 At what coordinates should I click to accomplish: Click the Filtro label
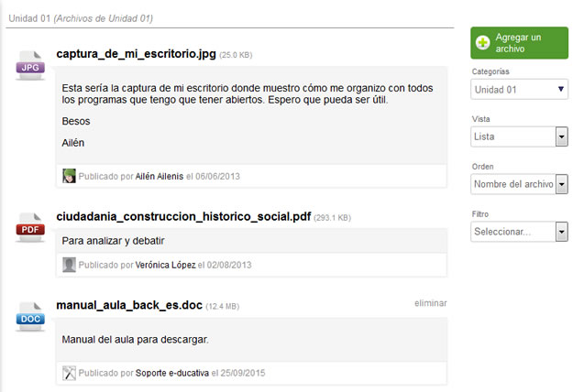point(480,214)
